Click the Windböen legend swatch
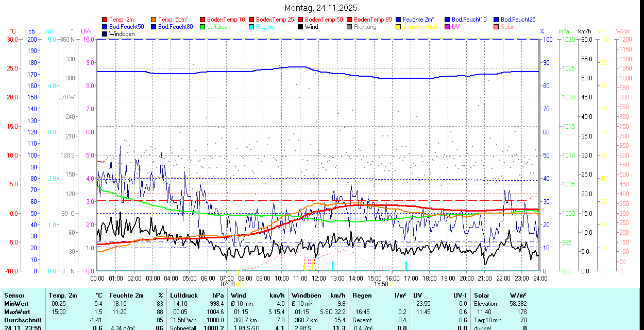This screenshot has height=330, width=644. pyautogui.click(x=105, y=34)
